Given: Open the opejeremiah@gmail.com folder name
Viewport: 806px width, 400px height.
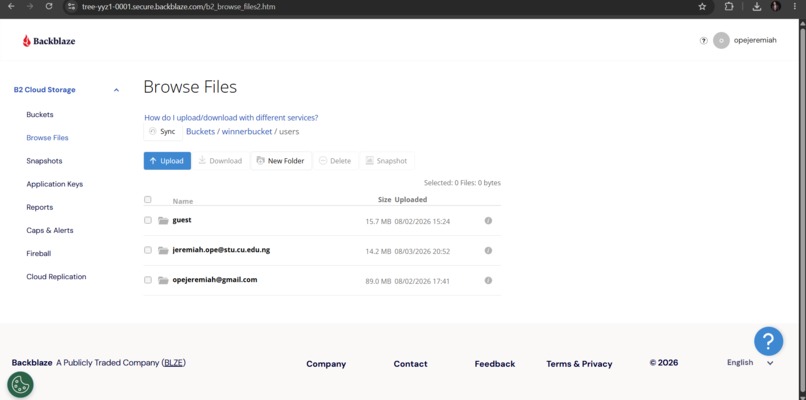Looking at the screenshot, I should 215,280.
